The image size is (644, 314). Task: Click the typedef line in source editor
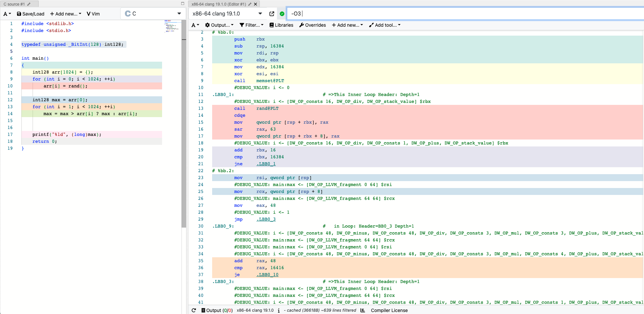pyautogui.click(x=72, y=45)
